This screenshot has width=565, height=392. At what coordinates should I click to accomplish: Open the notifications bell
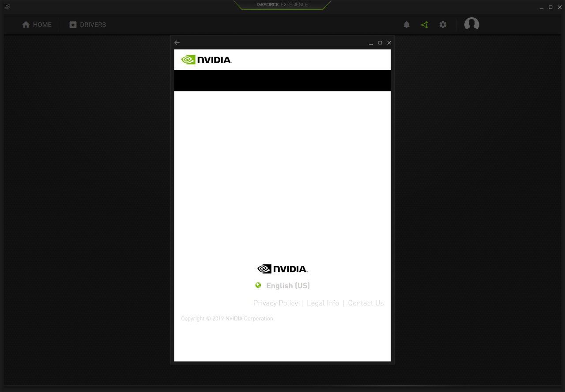pos(407,25)
